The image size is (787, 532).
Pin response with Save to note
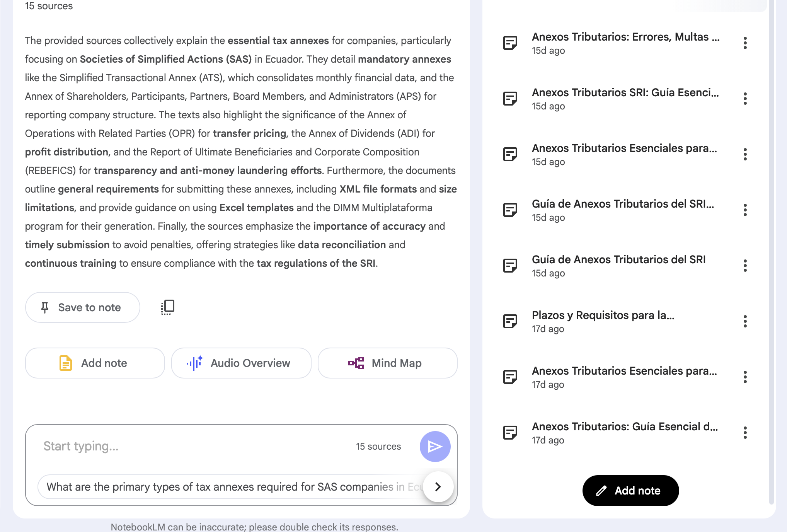coord(82,307)
